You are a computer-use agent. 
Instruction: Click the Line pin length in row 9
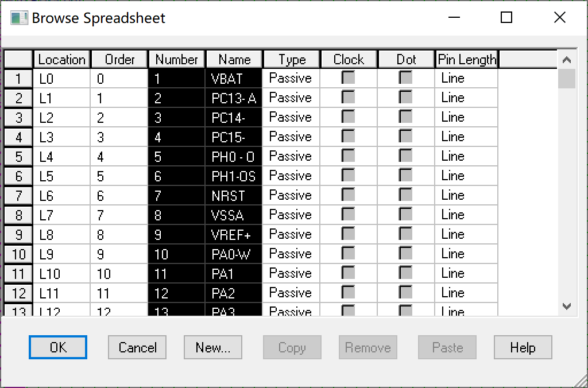tap(466, 234)
